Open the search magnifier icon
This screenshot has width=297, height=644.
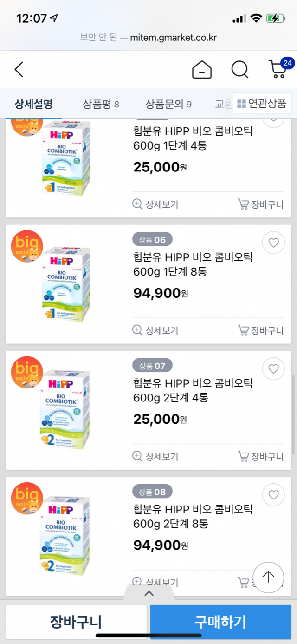point(240,70)
